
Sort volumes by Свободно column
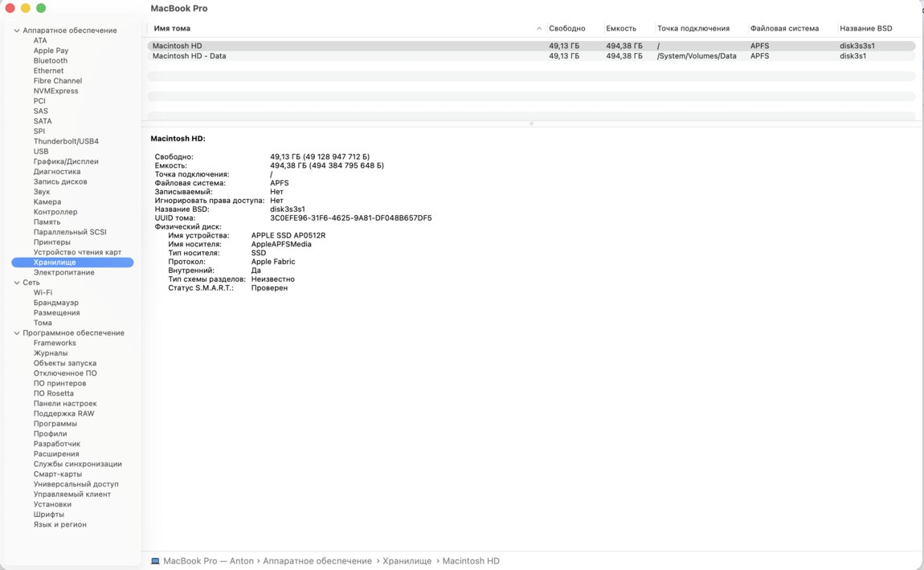point(567,28)
